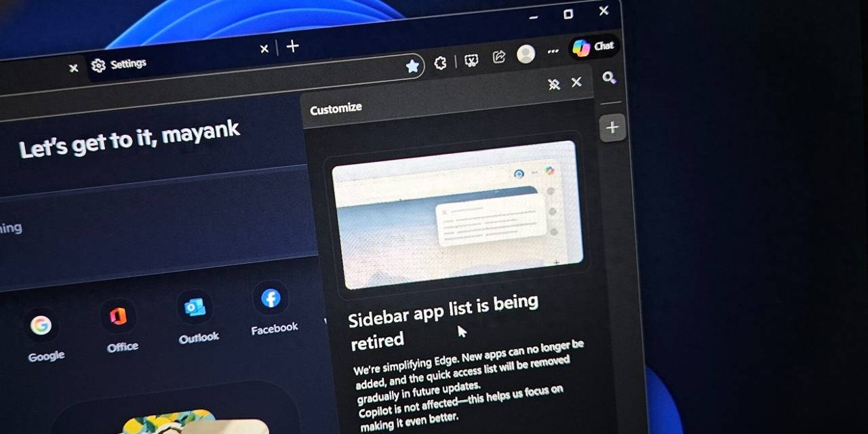This screenshot has width=868, height=434.
Task: Open the Extensions puzzle icon
Action: coord(440,63)
